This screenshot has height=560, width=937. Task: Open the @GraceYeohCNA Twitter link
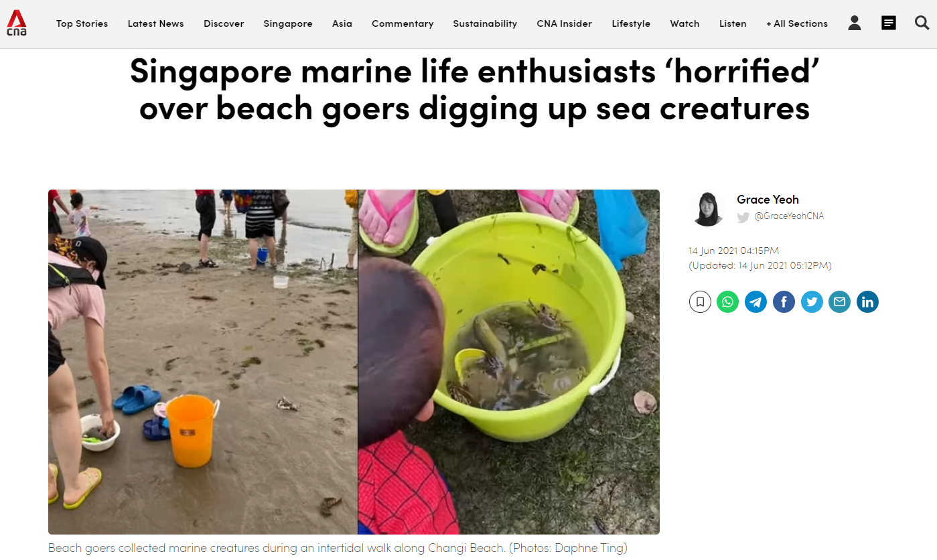pos(789,216)
